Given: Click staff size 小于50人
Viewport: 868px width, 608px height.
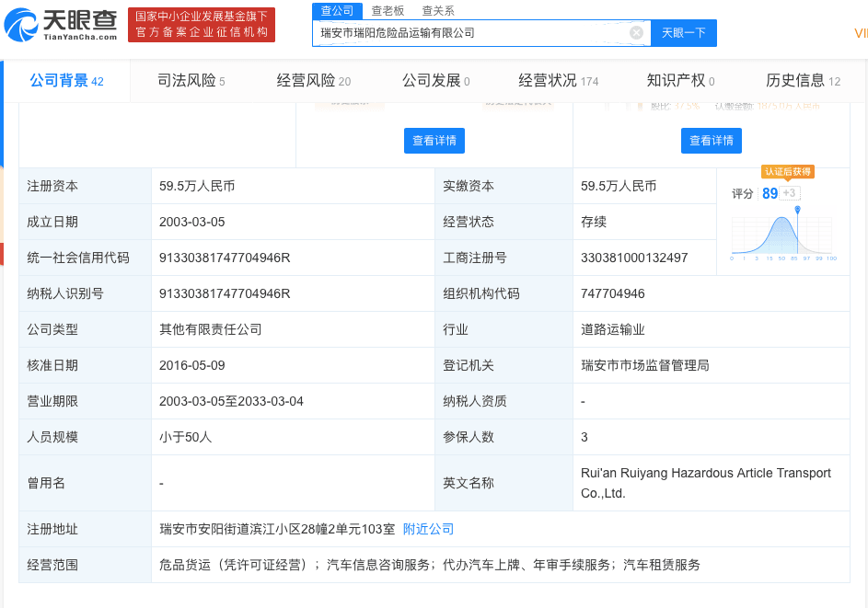Looking at the screenshot, I should click(x=185, y=437).
